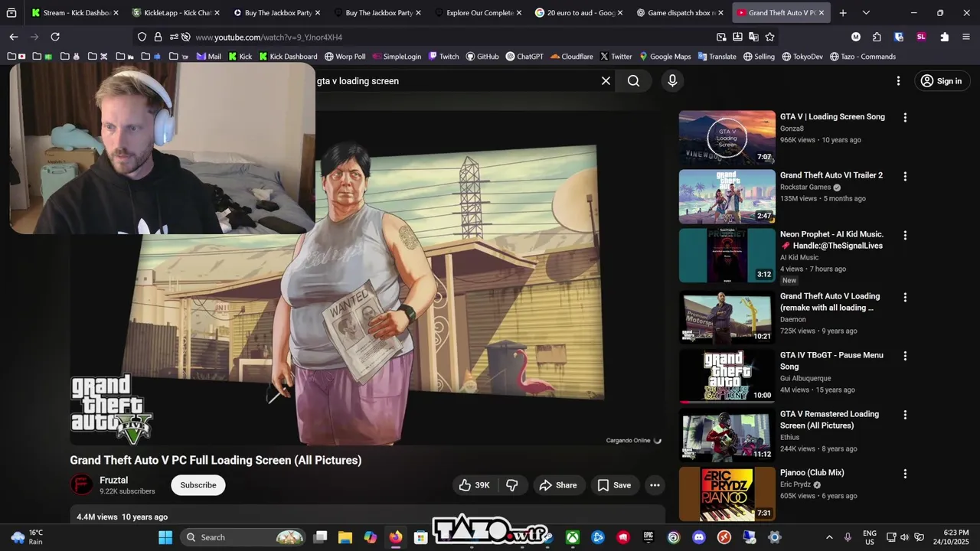Open Settings gear on taskbar
The width and height of the screenshot is (980, 551).
coord(774,537)
